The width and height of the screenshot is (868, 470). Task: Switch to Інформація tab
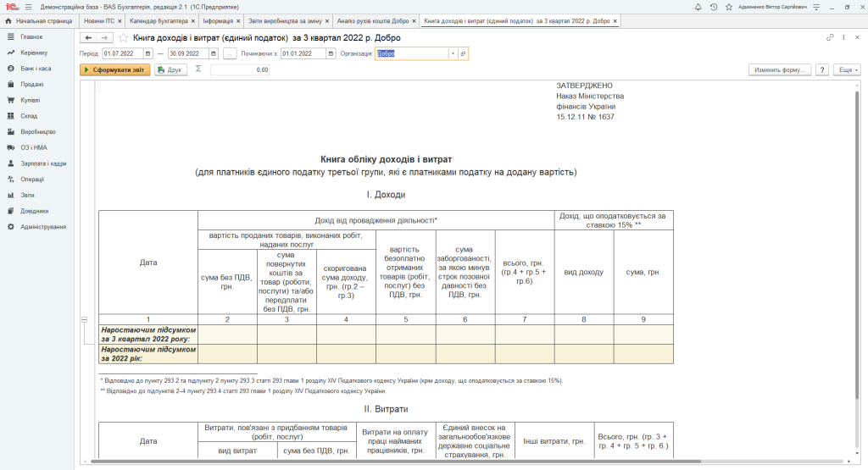[218, 21]
